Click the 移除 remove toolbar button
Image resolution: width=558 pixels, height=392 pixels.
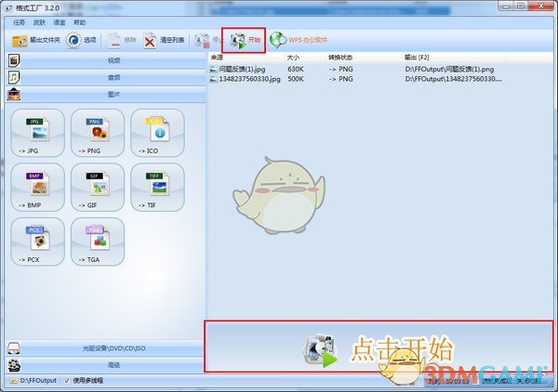coord(122,41)
